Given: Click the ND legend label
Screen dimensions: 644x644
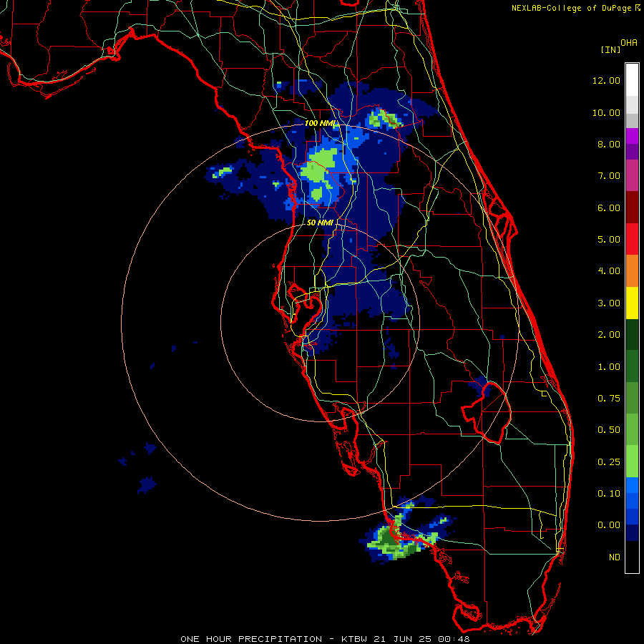Looking at the screenshot, I should (615, 557).
